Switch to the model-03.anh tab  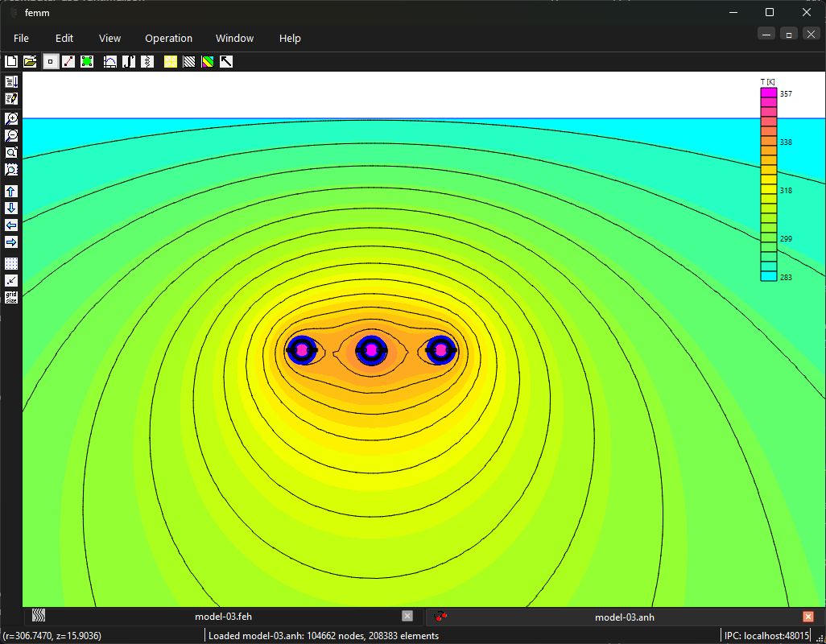click(624, 617)
